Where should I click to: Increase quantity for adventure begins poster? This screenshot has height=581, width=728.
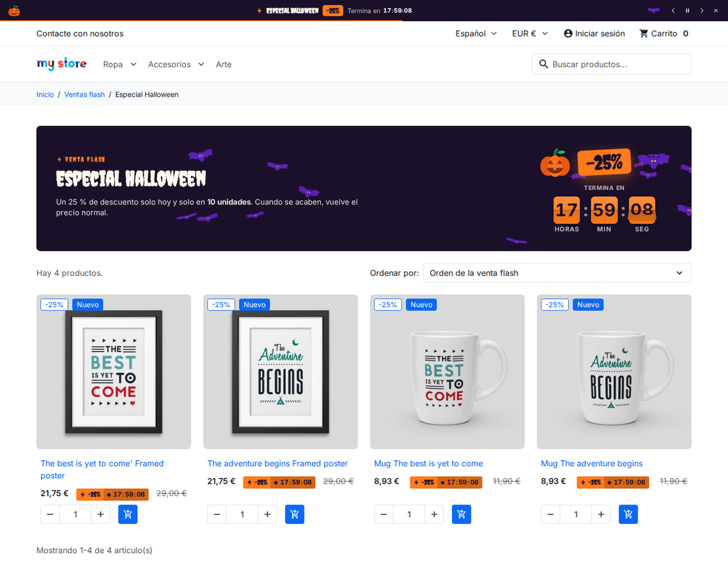click(267, 514)
